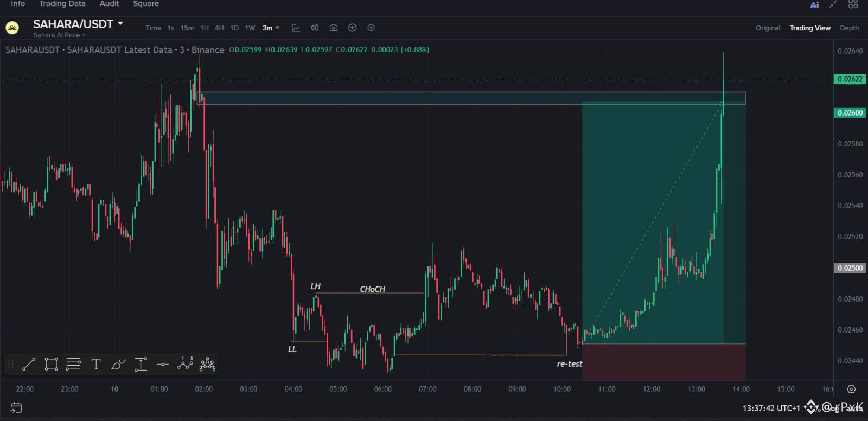868x421 pixels.
Task: Open the grid layout icon top right
Action: (x=853, y=4)
